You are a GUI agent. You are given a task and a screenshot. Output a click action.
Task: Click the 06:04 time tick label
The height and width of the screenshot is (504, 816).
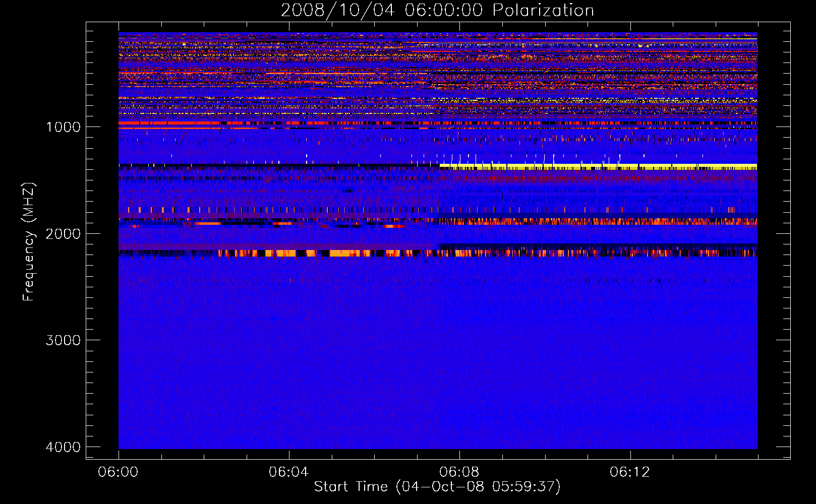pyautogui.click(x=288, y=472)
